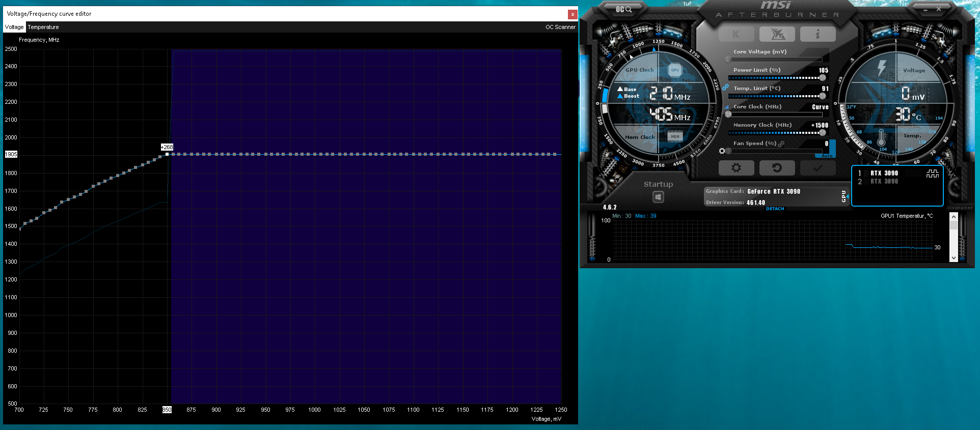Close the Voltage/Frequency curve editor
This screenshot has height=430, width=980.
[573, 14]
